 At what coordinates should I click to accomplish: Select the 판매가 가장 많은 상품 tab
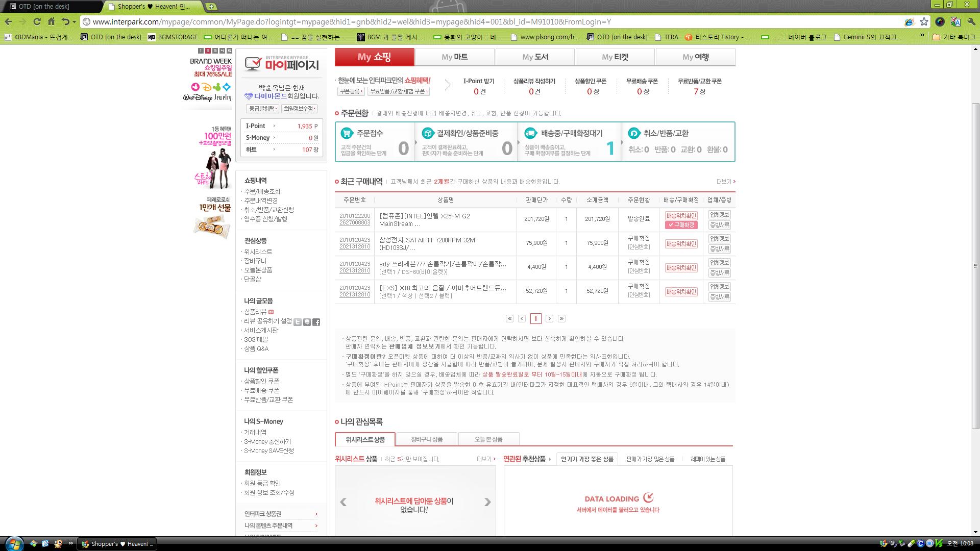(x=650, y=459)
